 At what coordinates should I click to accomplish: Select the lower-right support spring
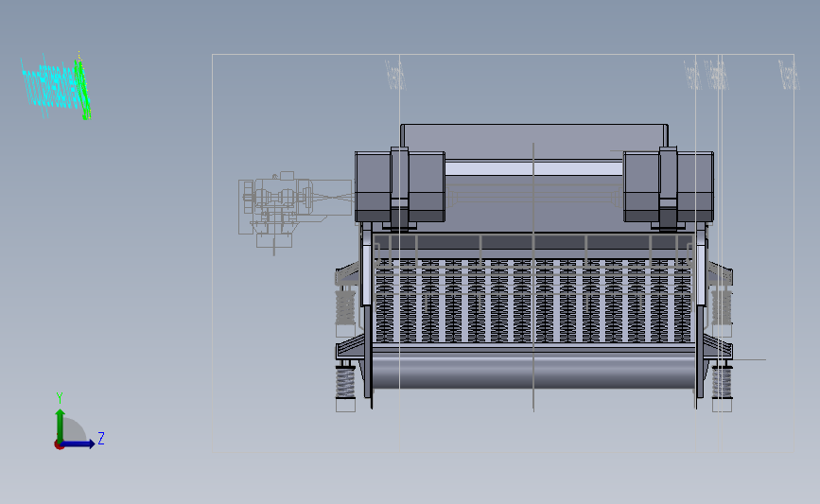pyautogui.click(x=722, y=382)
